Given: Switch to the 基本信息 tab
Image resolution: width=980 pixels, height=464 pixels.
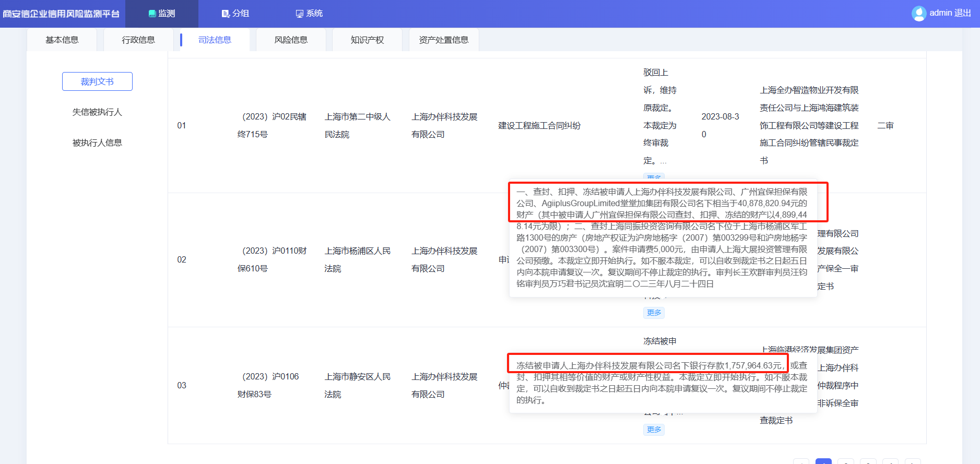Looking at the screenshot, I should (62, 40).
